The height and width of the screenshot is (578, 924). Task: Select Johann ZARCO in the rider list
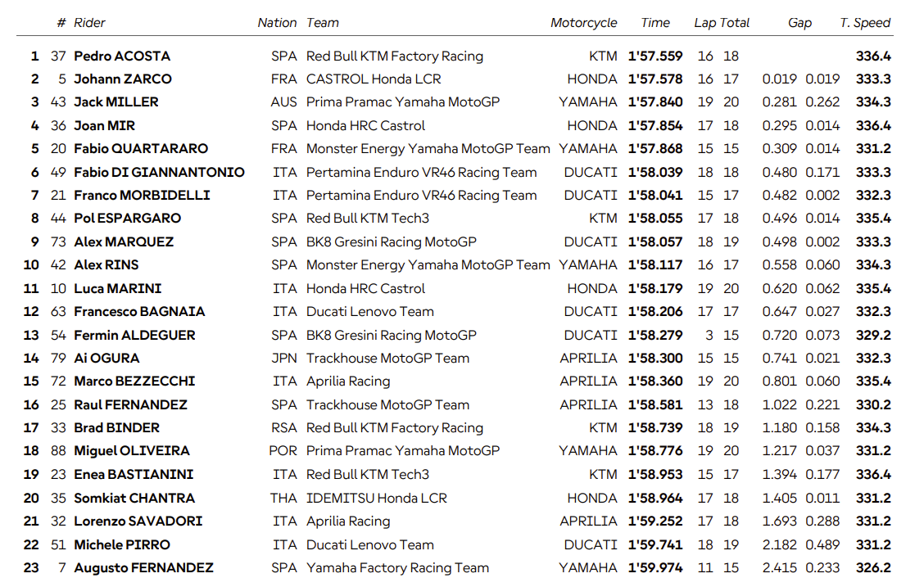point(123,79)
